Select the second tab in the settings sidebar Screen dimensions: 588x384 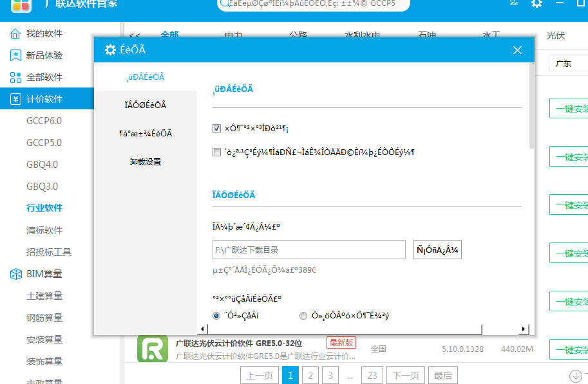pos(146,105)
